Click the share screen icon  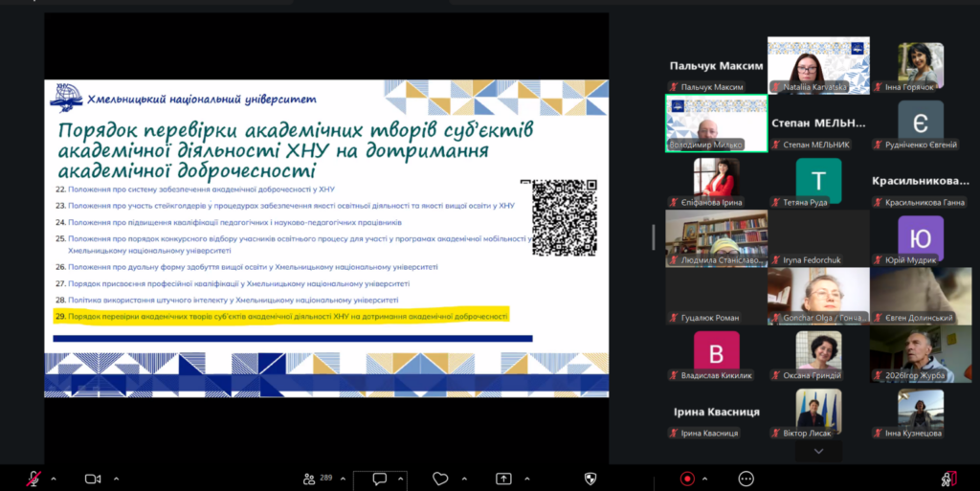click(x=503, y=480)
